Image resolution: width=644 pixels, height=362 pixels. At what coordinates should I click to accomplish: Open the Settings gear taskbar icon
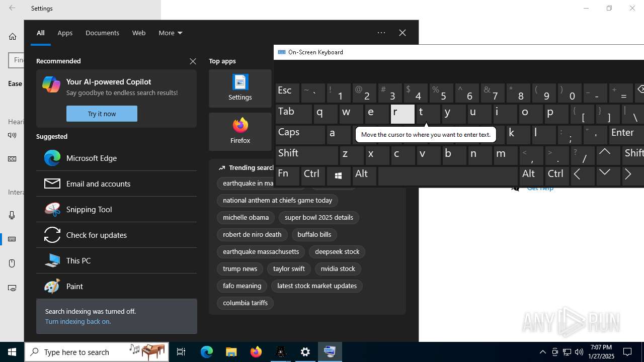pos(305,352)
